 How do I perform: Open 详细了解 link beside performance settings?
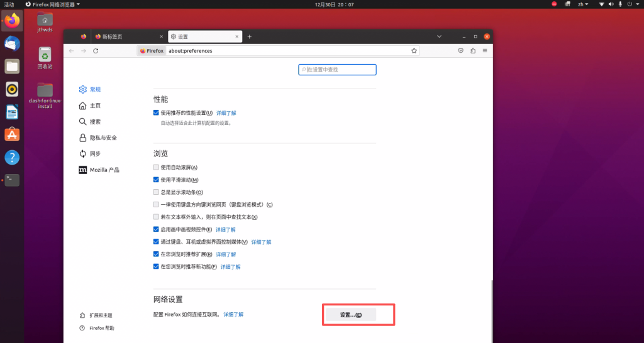pyautogui.click(x=226, y=113)
